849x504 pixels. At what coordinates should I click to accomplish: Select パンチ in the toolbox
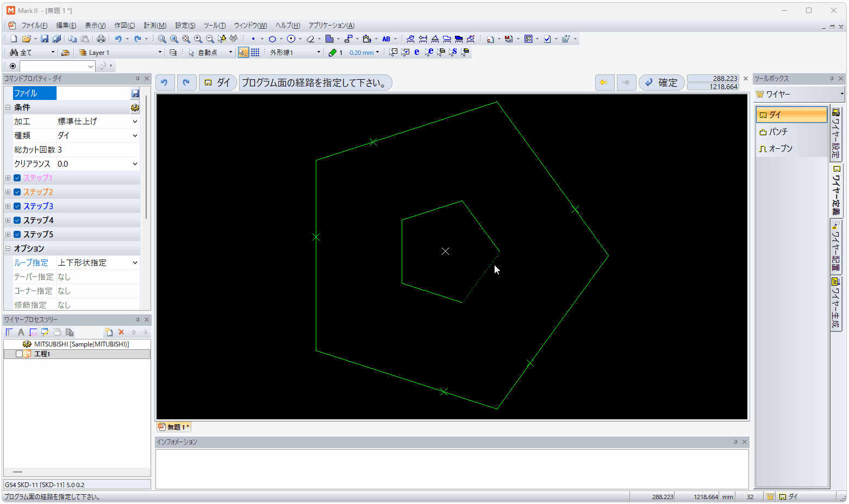pos(778,132)
